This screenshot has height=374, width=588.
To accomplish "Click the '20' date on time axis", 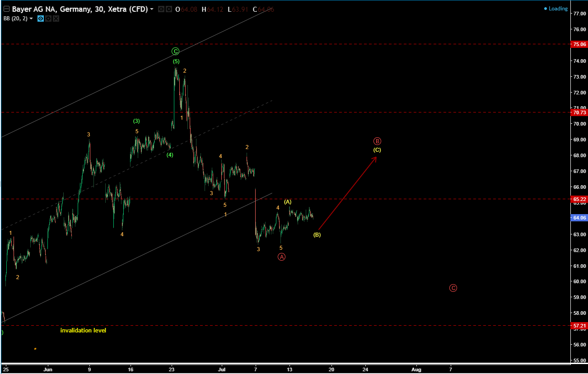I will [x=331, y=369].
